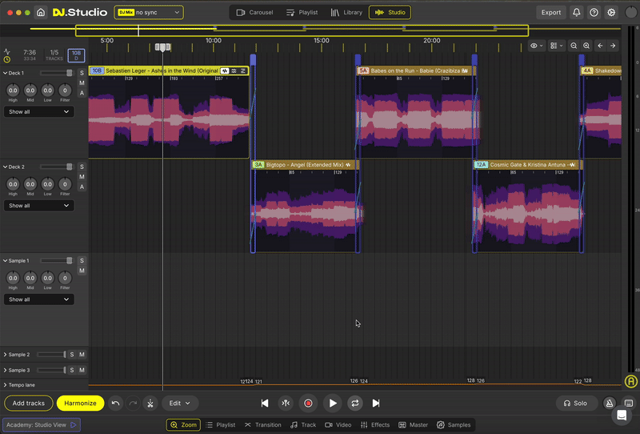Image resolution: width=640 pixels, height=434 pixels.
Task: Zoom in the timeline magnifier
Action: 587,46
